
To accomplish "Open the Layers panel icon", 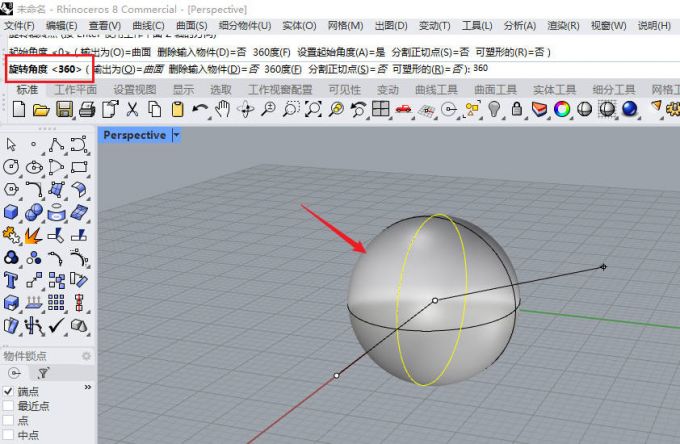I will 539,109.
